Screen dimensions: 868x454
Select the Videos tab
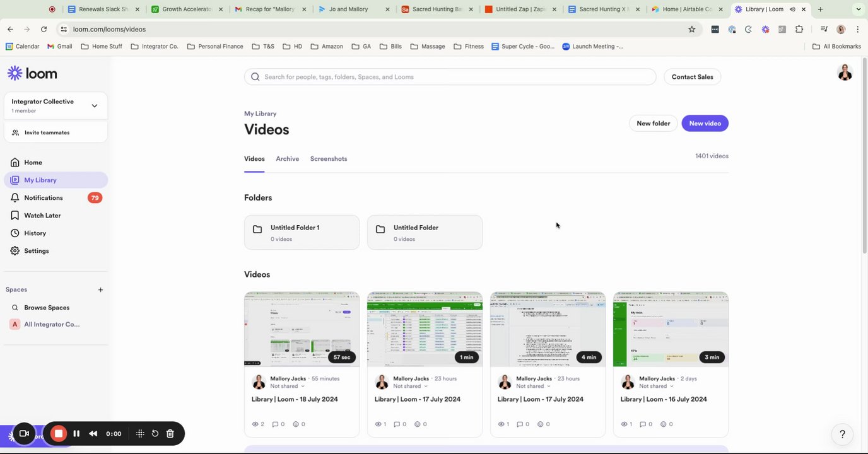[254, 159]
